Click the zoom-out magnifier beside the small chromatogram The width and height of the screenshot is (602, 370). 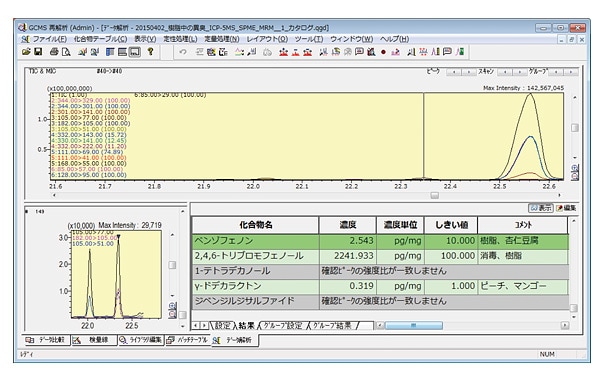(173, 314)
